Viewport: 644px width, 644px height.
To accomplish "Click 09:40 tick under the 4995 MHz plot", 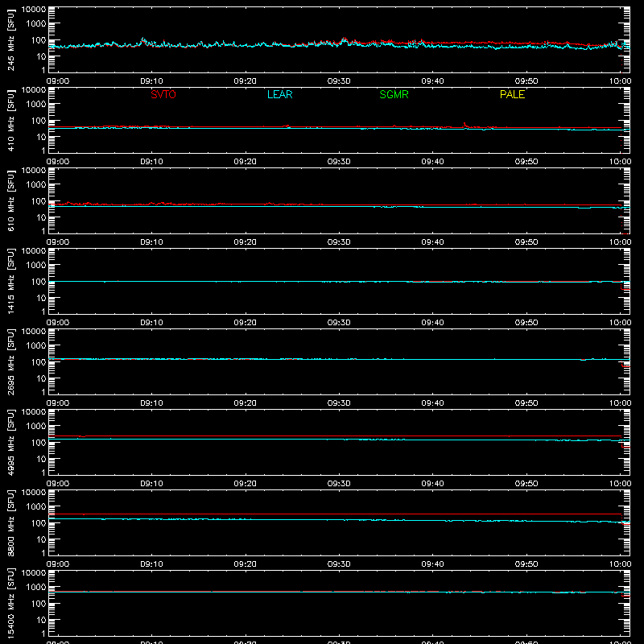I will [x=432, y=484].
